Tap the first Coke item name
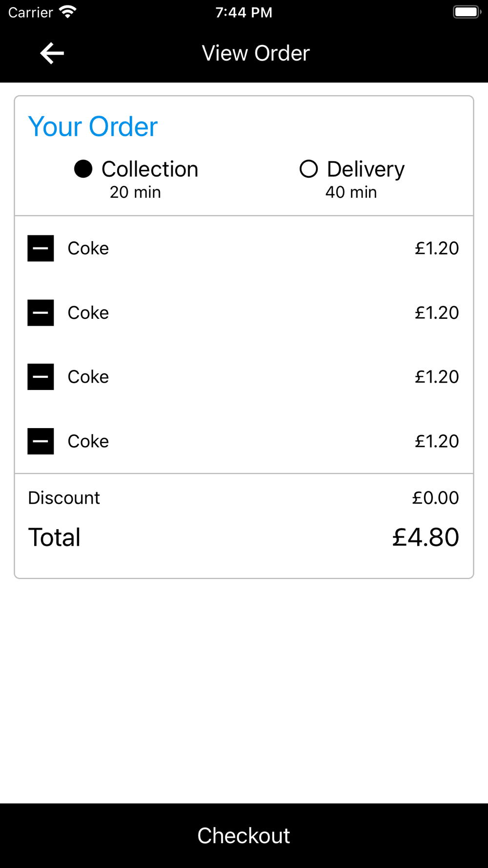The width and height of the screenshot is (488, 868). coord(88,248)
